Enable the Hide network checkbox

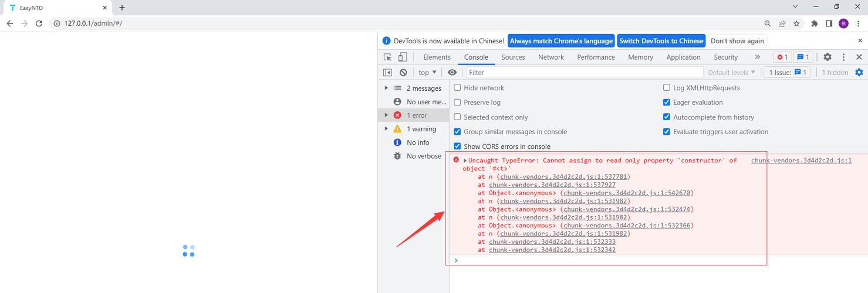click(457, 88)
